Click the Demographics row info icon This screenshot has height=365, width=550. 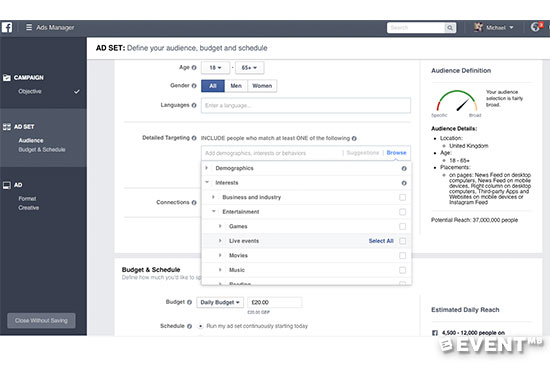[404, 169]
